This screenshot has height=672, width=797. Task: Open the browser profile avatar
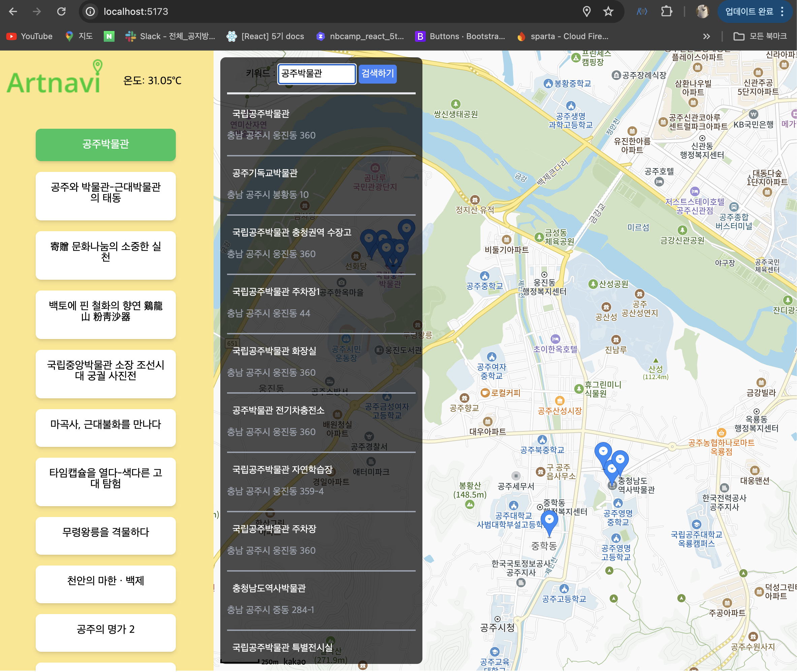(x=702, y=11)
